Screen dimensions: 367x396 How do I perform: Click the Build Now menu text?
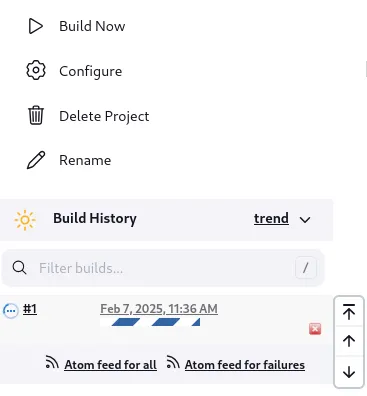(x=92, y=26)
